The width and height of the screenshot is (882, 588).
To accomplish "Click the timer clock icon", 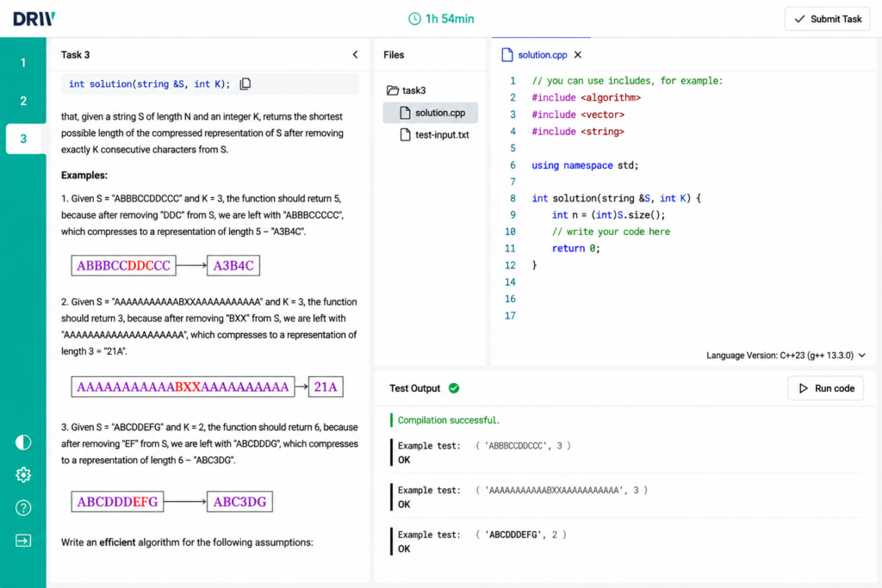I will tap(414, 19).
